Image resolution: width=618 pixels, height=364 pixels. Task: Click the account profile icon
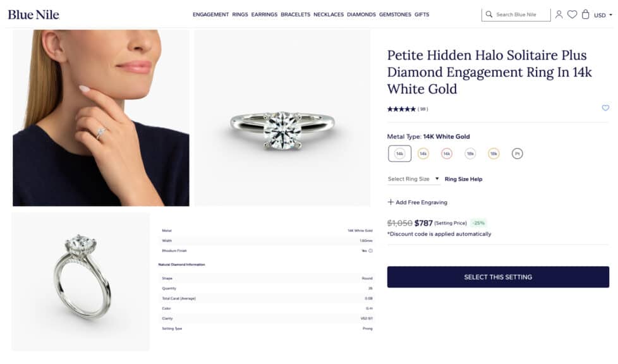559,15
